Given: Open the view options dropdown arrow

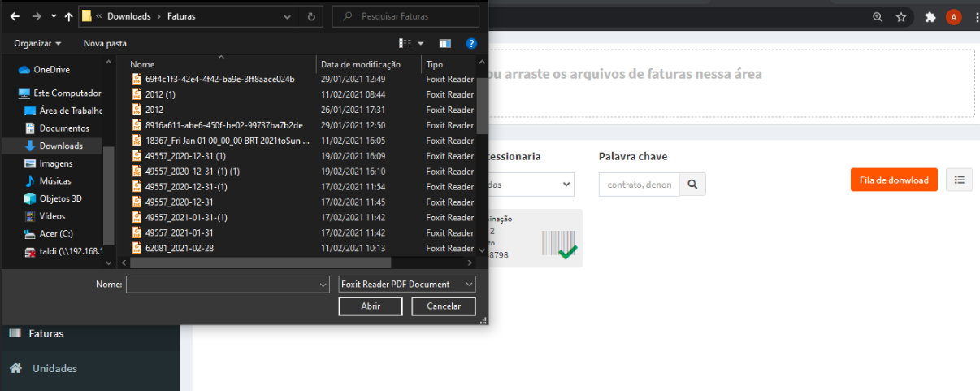Looking at the screenshot, I should click(x=420, y=43).
